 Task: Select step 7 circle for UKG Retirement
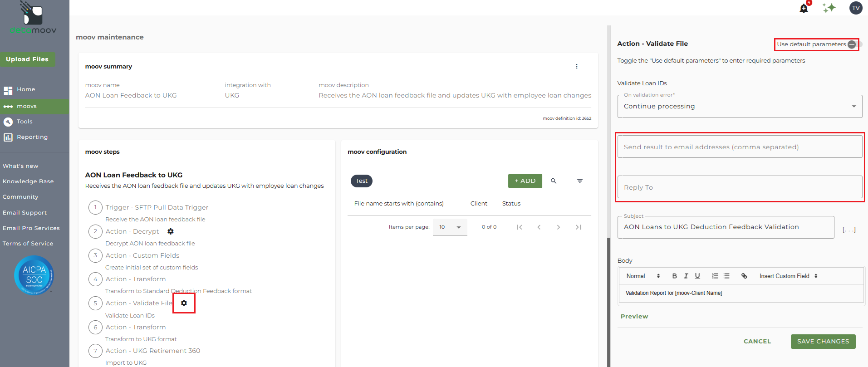coord(95,351)
